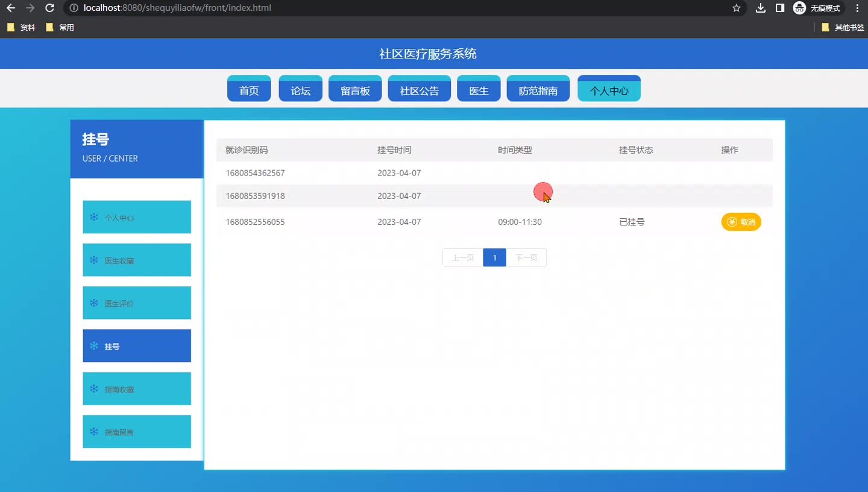Click snowflake icon beside 医生收藏
Image resolution: width=868 pixels, height=492 pixels.
click(x=93, y=260)
